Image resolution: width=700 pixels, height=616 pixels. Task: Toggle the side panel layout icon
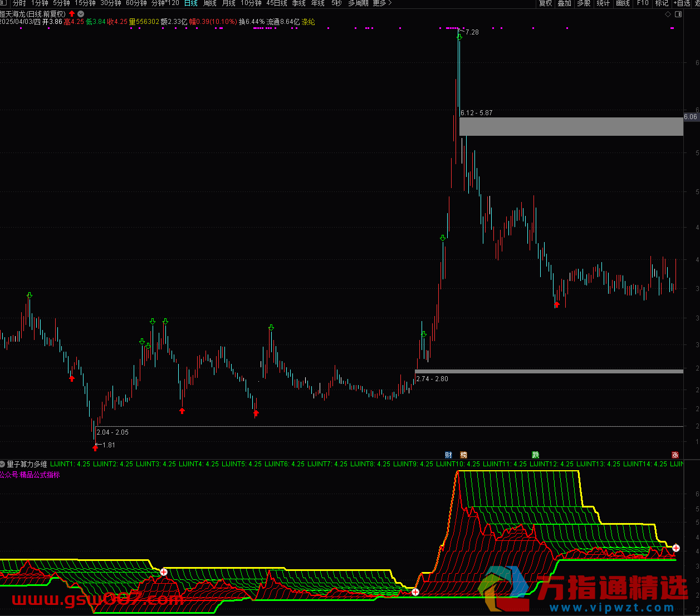click(678, 14)
